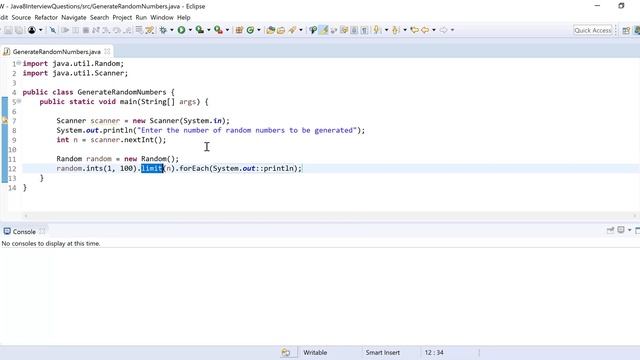Screen dimensions: 640x360
Task: Open the Help menu
Action: [184, 18]
